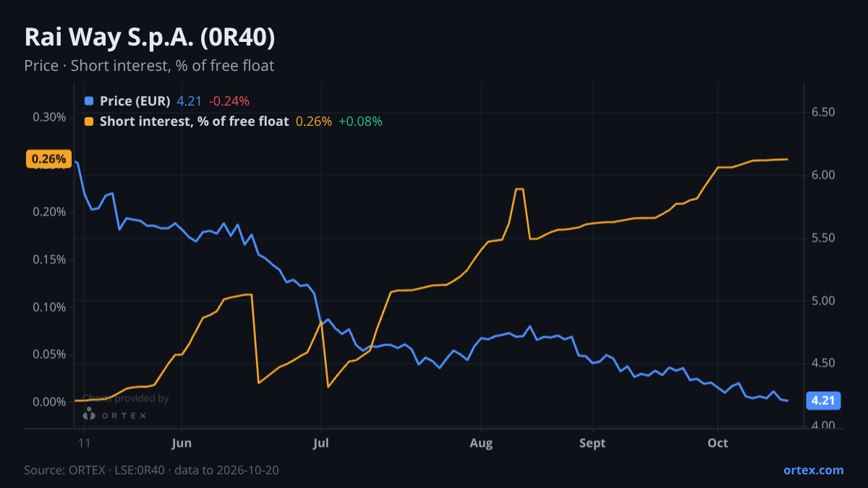Click the green +0.08% change value
The width and height of the screenshot is (868, 488).
coord(360,121)
